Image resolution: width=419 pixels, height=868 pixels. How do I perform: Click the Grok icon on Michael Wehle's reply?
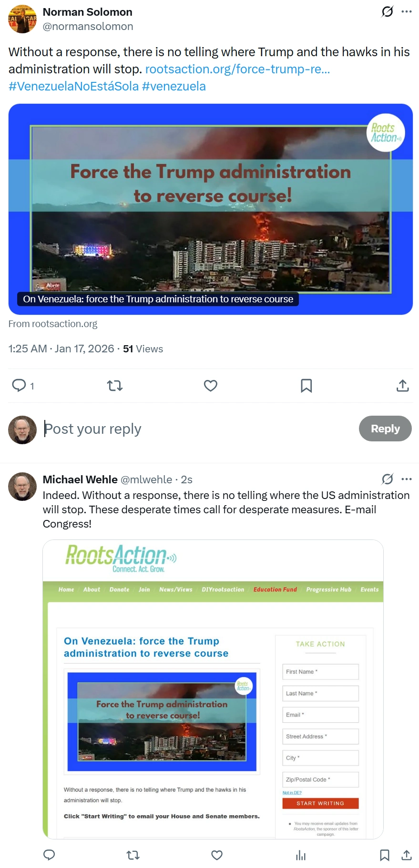pos(388,479)
